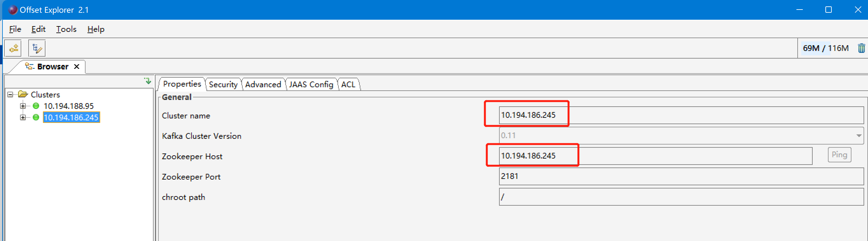Switch to the Advanced tab
The image size is (868, 241).
(x=263, y=84)
